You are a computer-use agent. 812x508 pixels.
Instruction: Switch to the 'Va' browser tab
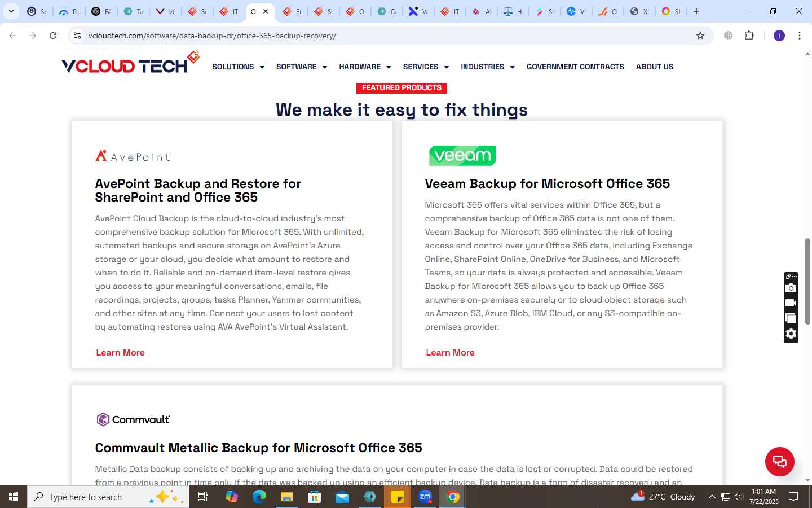[x=418, y=11]
